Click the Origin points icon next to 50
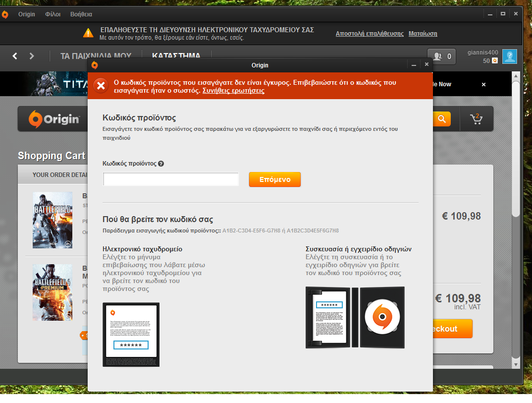Screen dimensions: 532x403 click(495, 60)
